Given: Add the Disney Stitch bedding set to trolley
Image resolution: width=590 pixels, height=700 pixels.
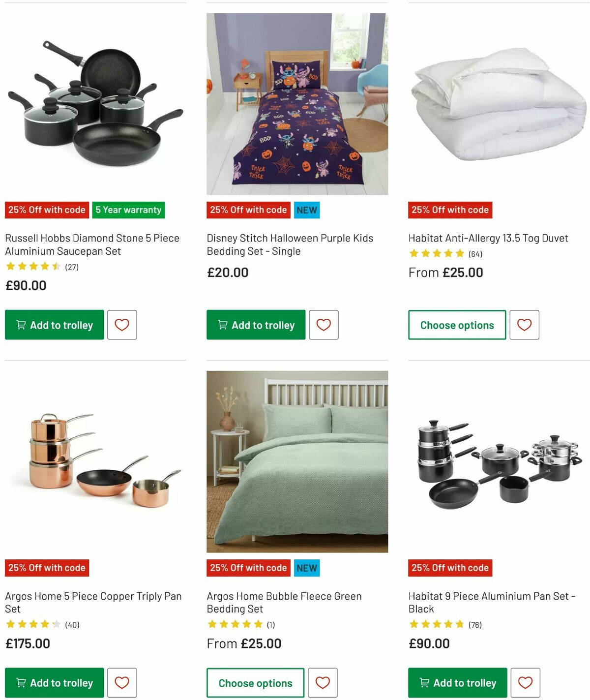Looking at the screenshot, I should tap(255, 325).
